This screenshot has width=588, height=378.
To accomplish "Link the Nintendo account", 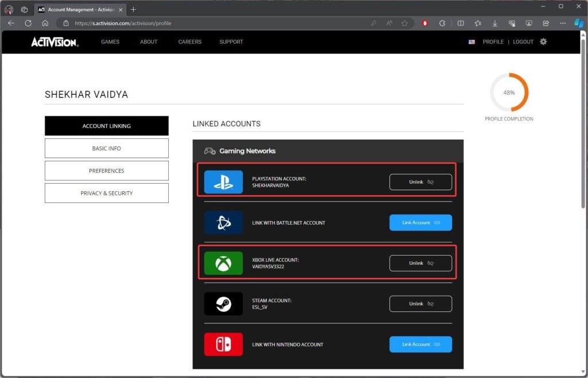I will tap(421, 344).
